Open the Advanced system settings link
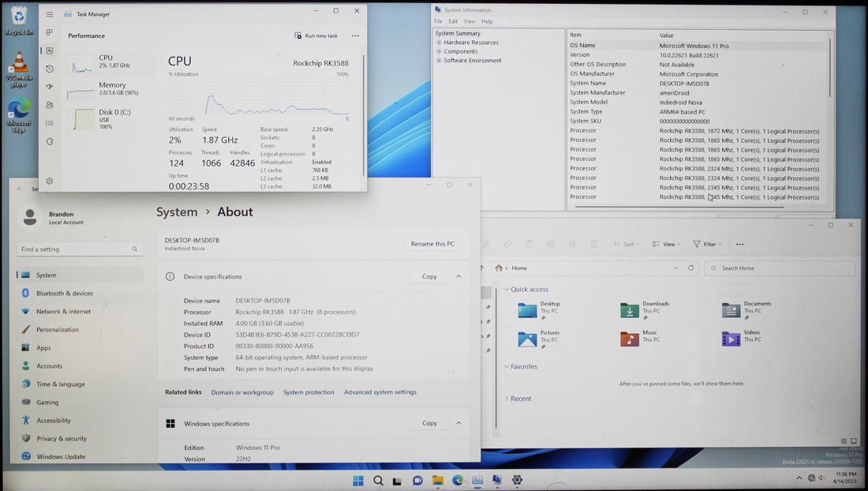Viewport: 868px width, 491px height. (x=380, y=392)
